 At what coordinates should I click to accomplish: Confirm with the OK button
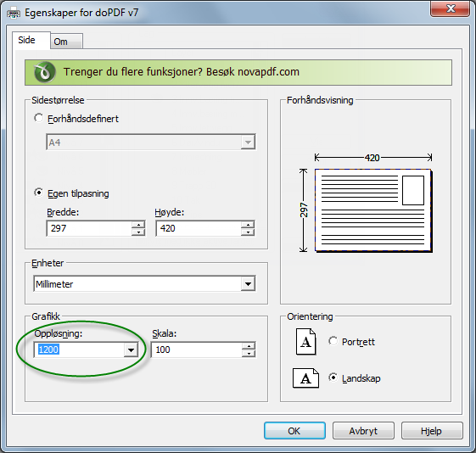pyautogui.click(x=294, y=431)
